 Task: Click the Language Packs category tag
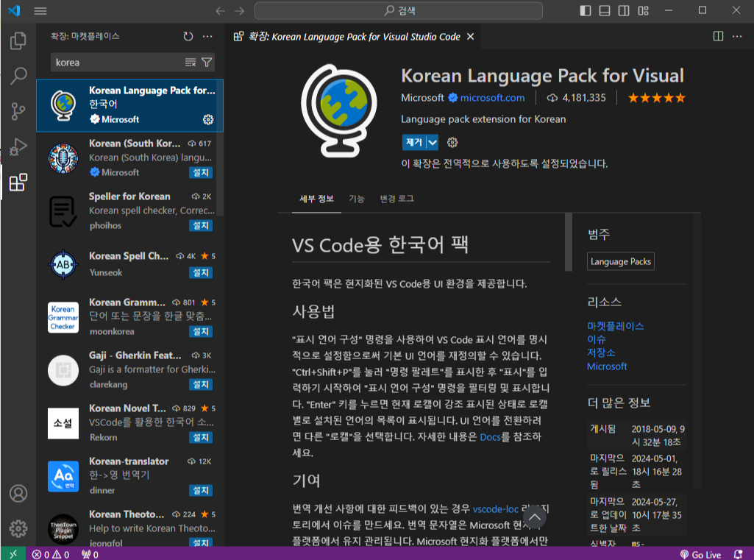pyautogui.click(x=620, y=262)
